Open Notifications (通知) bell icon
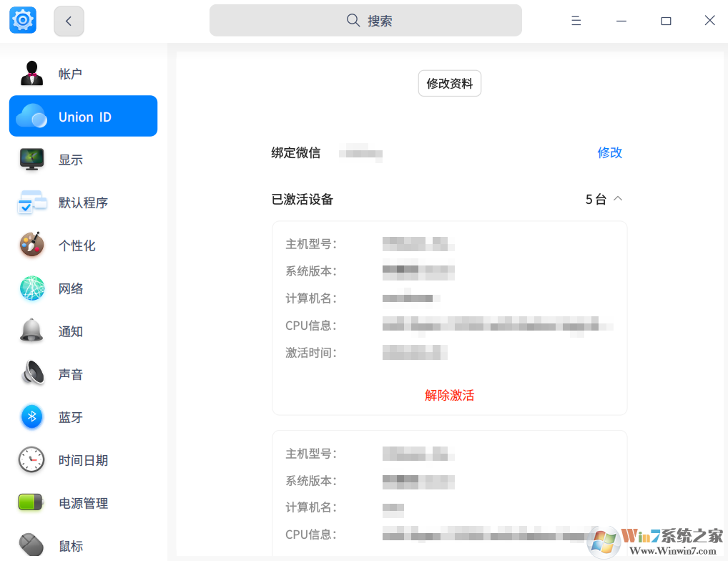Screen dimensions: 728x561 point(31,331)
